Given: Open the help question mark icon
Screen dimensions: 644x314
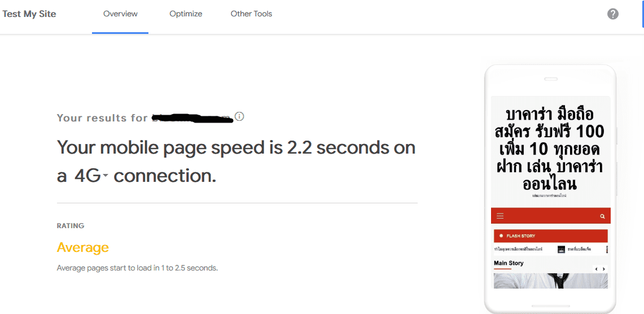Looking at the screenshot, I should (x=613, y=14).
